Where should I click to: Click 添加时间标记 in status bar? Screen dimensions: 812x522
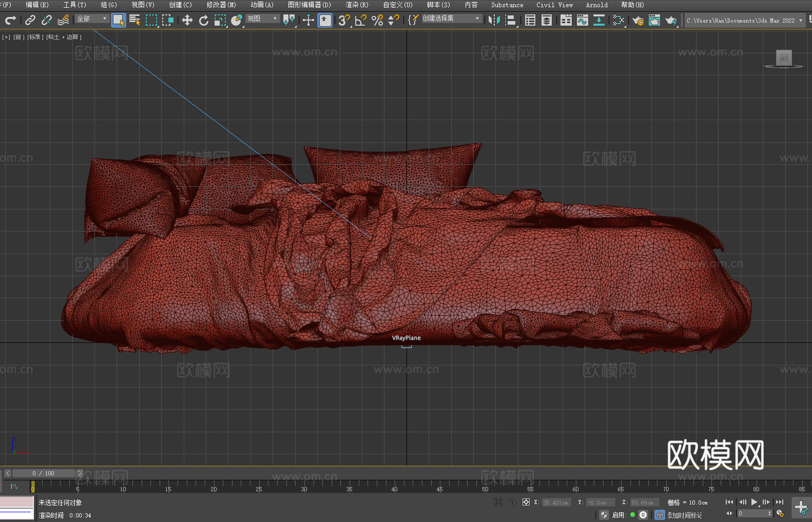[x=684, y=515]
